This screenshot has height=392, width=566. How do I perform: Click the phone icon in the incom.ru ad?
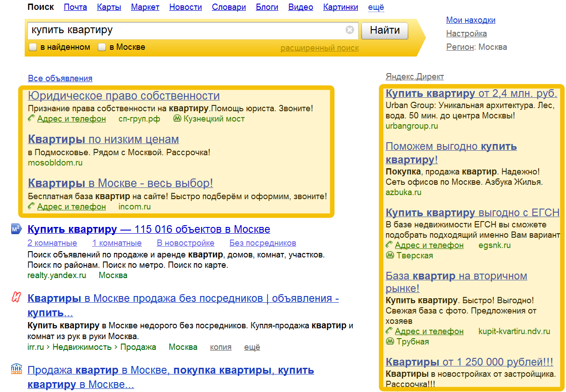pyautogui.click(x=31, y=206)
